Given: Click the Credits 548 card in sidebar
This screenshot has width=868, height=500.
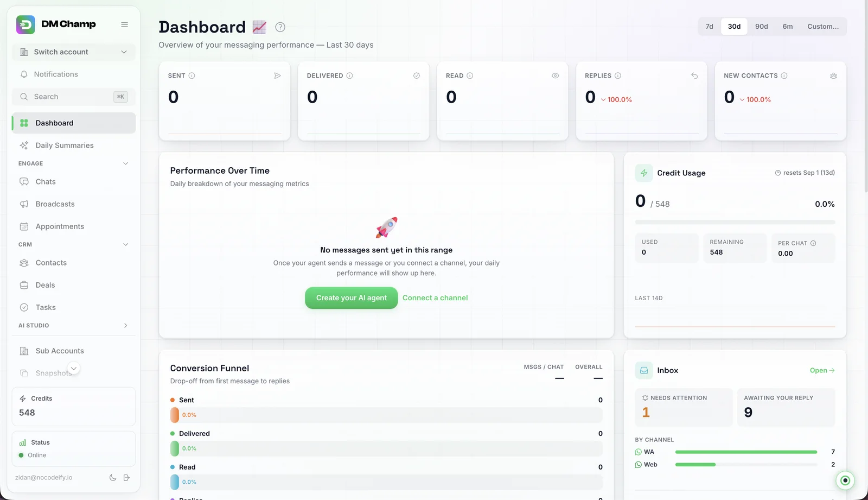Looking at the screenshot, I should [74, 407].
